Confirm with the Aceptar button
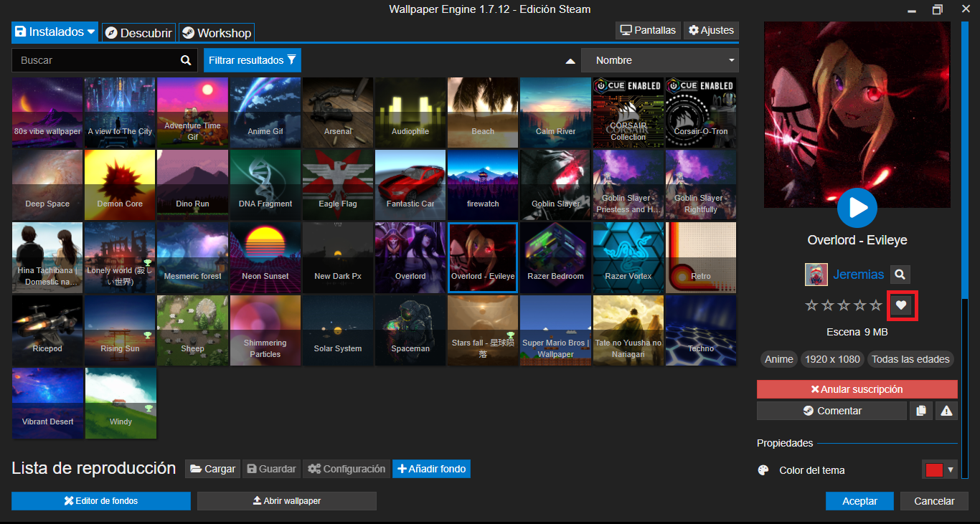The height and width of the screenshot is (524, 980). pos(859,501)
